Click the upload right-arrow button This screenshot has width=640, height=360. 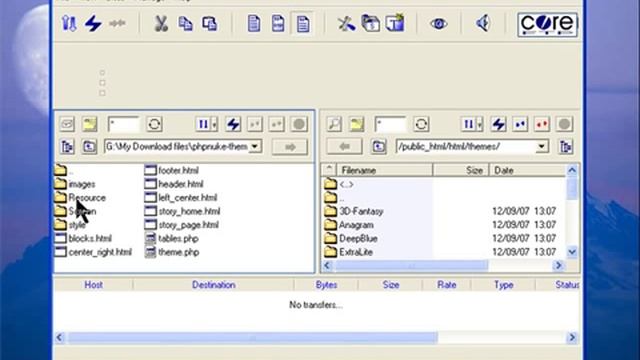[290, 147]
